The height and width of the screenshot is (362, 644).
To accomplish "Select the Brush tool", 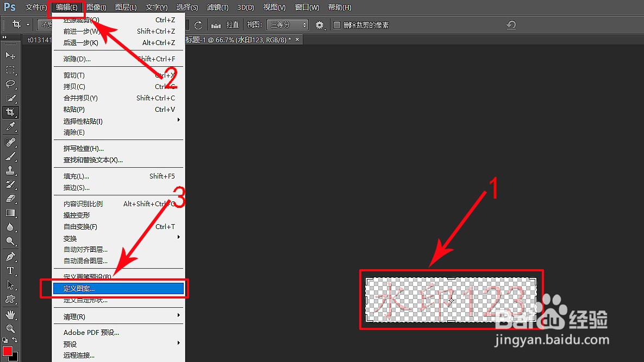I will click(10, 156).
